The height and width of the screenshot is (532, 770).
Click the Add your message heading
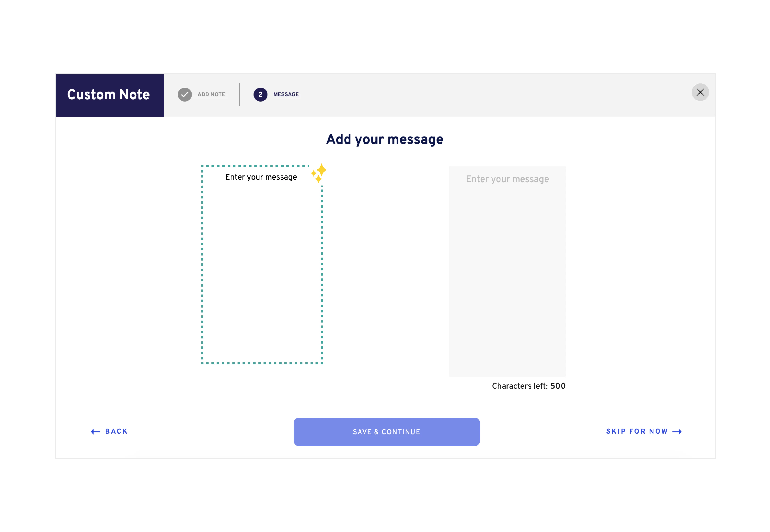point(385,139)
